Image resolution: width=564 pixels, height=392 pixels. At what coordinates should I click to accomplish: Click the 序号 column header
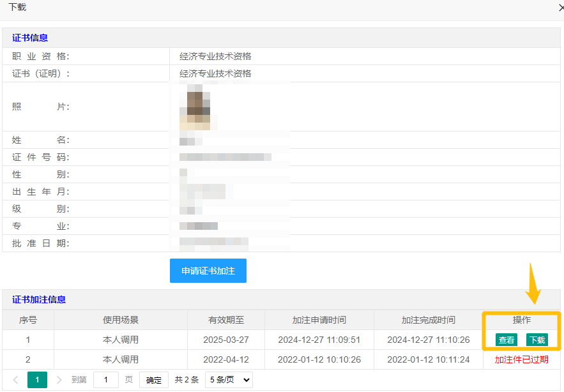pos(28,320)
